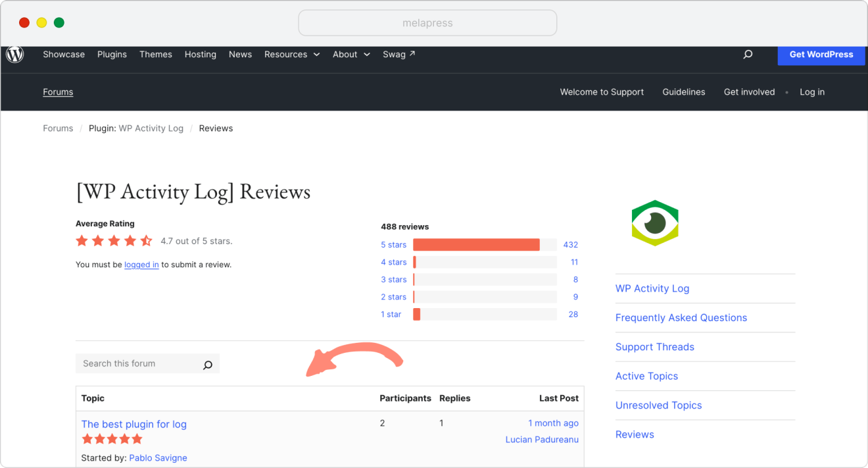The height and width of the screenshot is (468, 868).
Task: Expand the Resources dropdown menu
Action: (x=292, y=55)
